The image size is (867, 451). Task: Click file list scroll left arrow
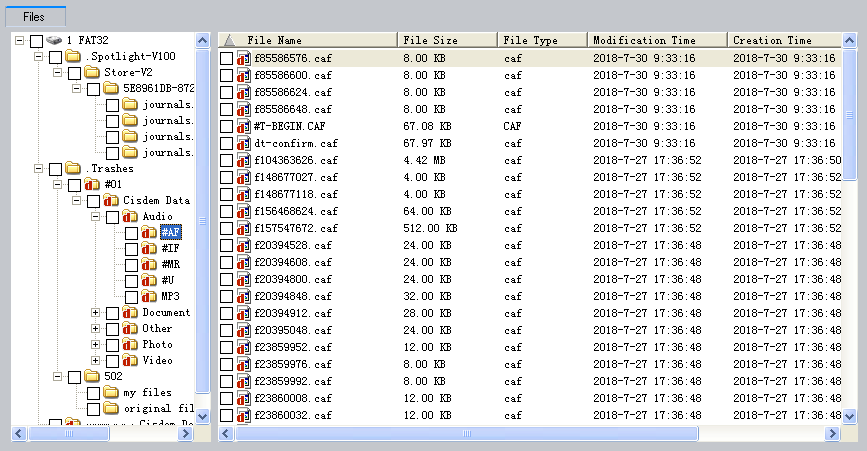226,434
